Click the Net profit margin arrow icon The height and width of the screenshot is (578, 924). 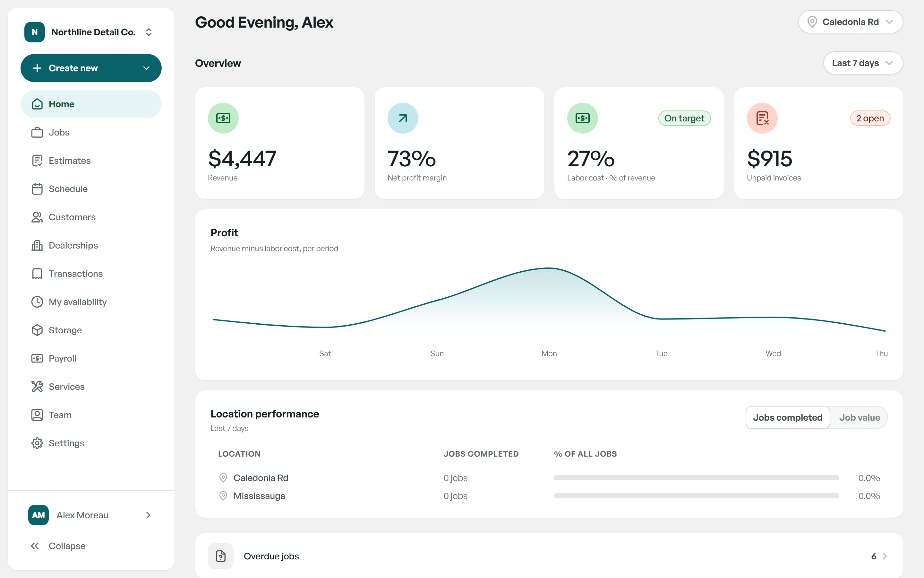coord(403,118)
